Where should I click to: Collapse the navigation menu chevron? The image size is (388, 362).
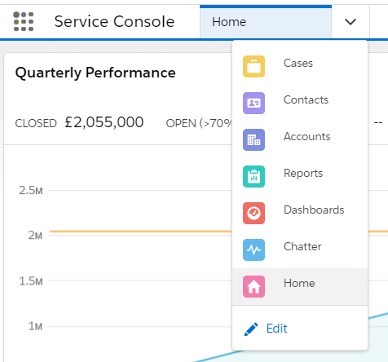pos(350,22)
